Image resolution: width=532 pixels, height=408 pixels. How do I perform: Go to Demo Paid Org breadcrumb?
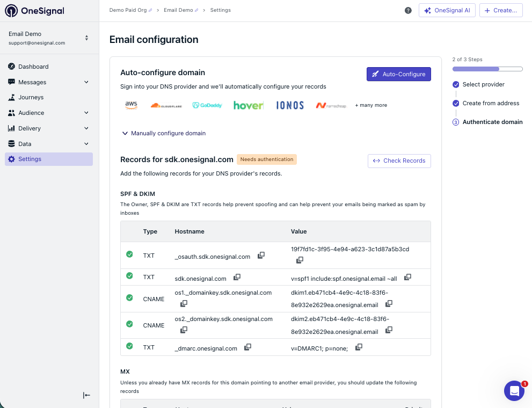tap(128, 10)
